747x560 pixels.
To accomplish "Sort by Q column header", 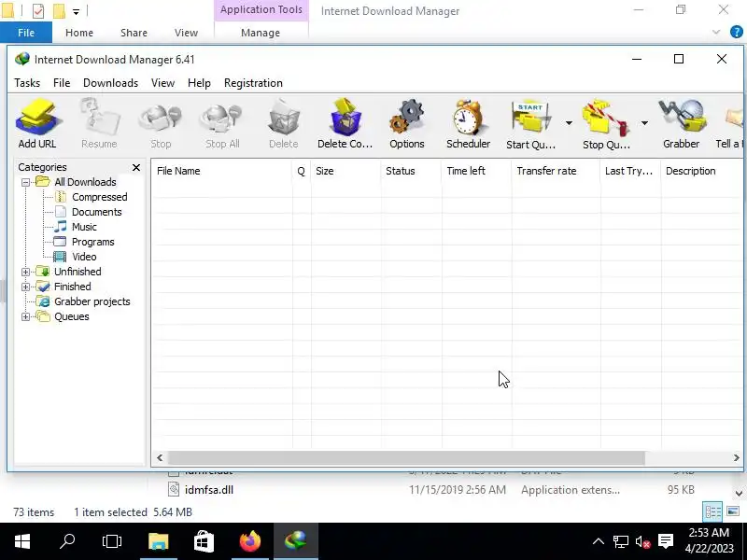I will pyautogui.click(x=301, y=171).
